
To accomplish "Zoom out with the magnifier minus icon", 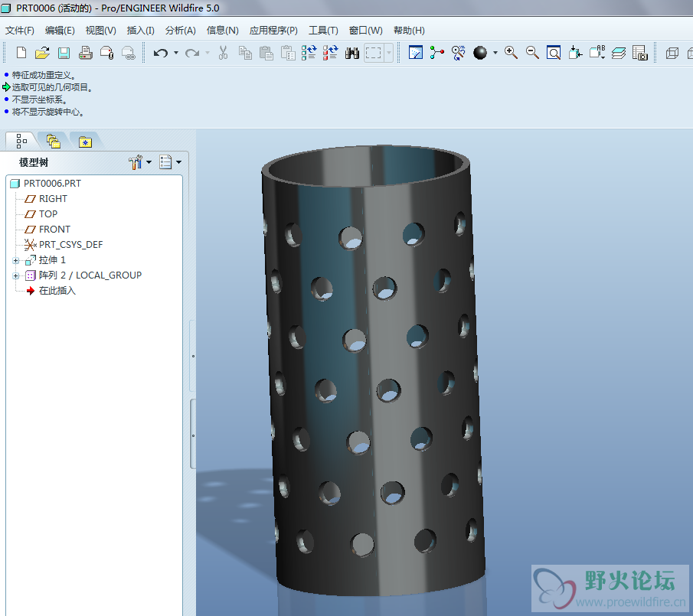I will pos(532,53).
